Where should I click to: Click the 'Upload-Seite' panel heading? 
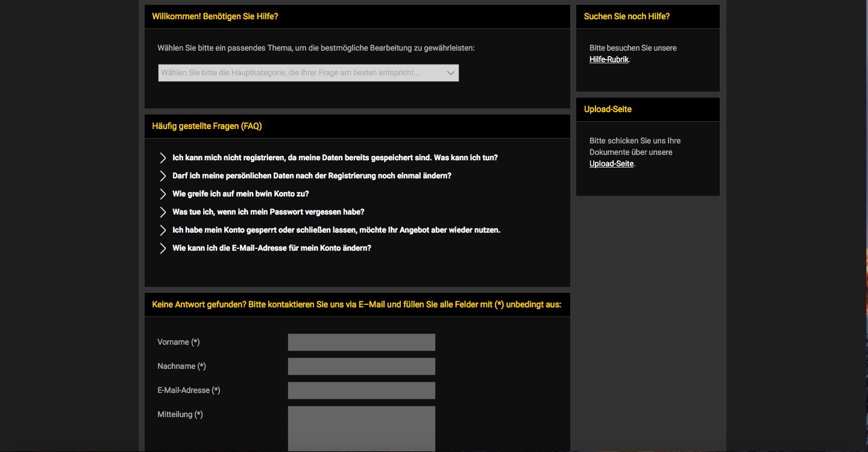[608, 110]
